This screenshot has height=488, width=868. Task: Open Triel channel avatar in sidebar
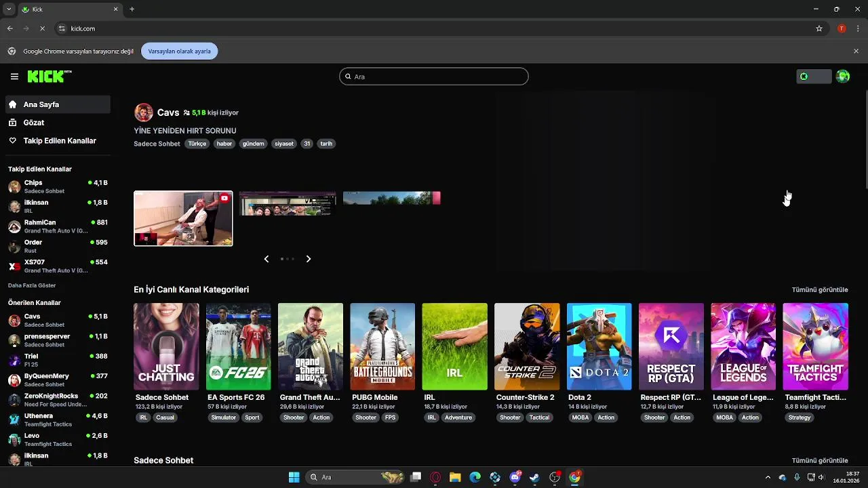coord(14,360)
